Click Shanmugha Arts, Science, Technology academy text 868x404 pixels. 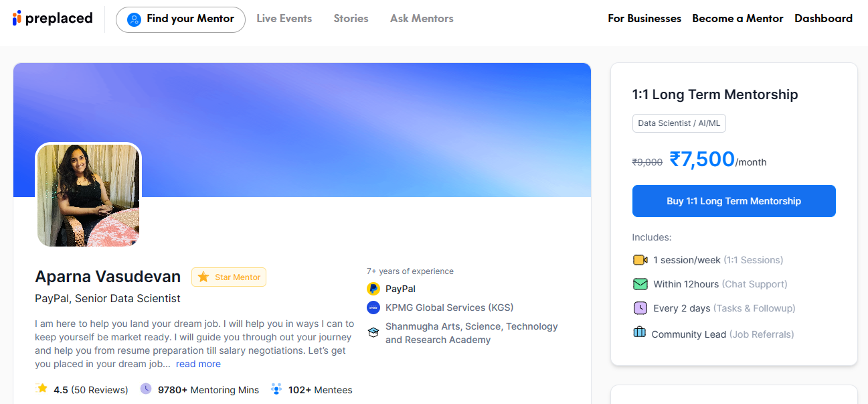[472, 333]
